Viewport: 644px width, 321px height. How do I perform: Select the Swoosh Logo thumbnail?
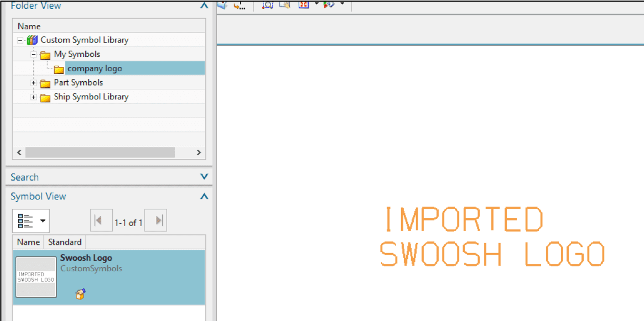coord(36,277)
